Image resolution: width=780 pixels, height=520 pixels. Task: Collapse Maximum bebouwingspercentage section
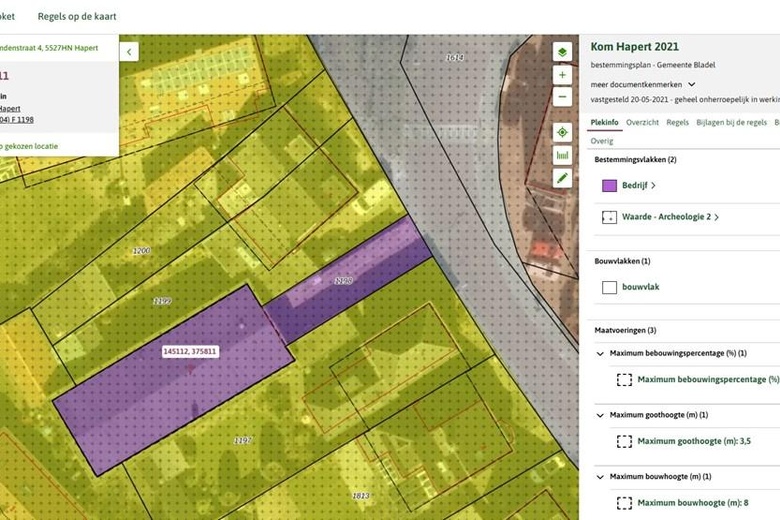tap(600, 353)
